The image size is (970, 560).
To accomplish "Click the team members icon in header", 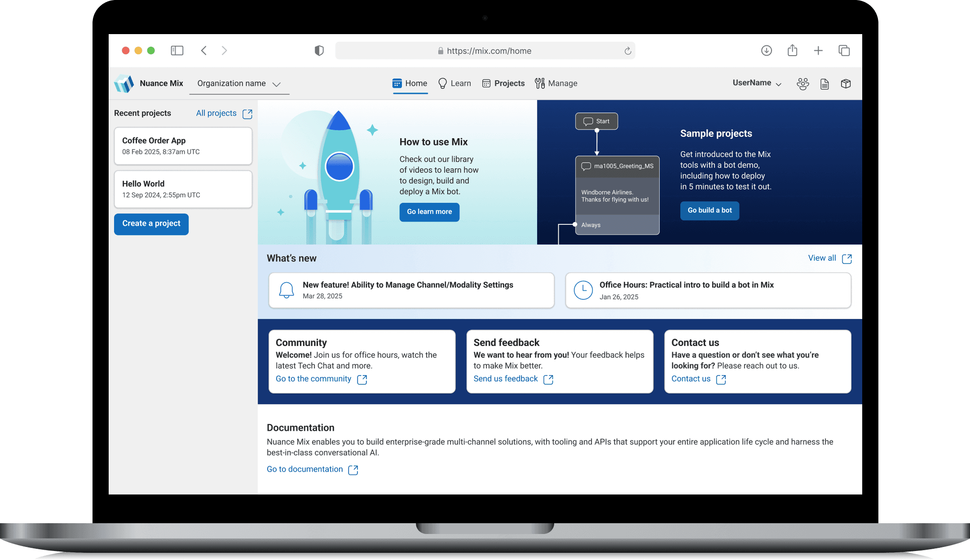I will 802,84.
